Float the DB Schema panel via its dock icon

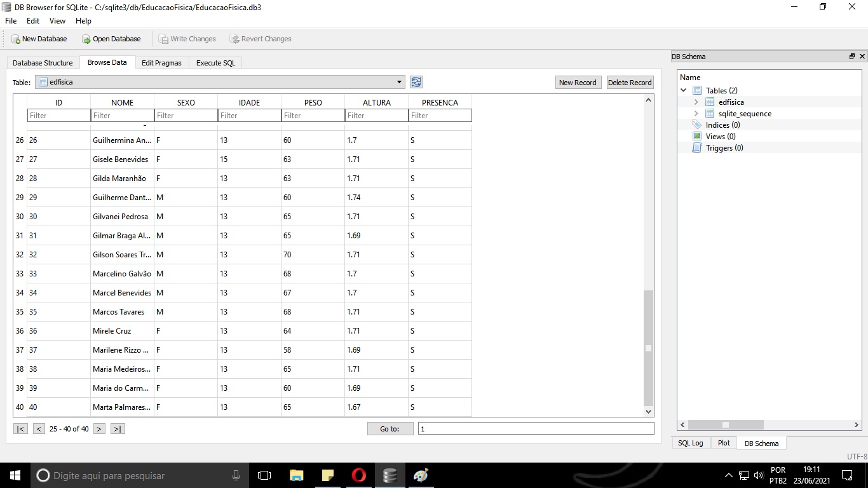pyautogui.click(x=852, y=56)
